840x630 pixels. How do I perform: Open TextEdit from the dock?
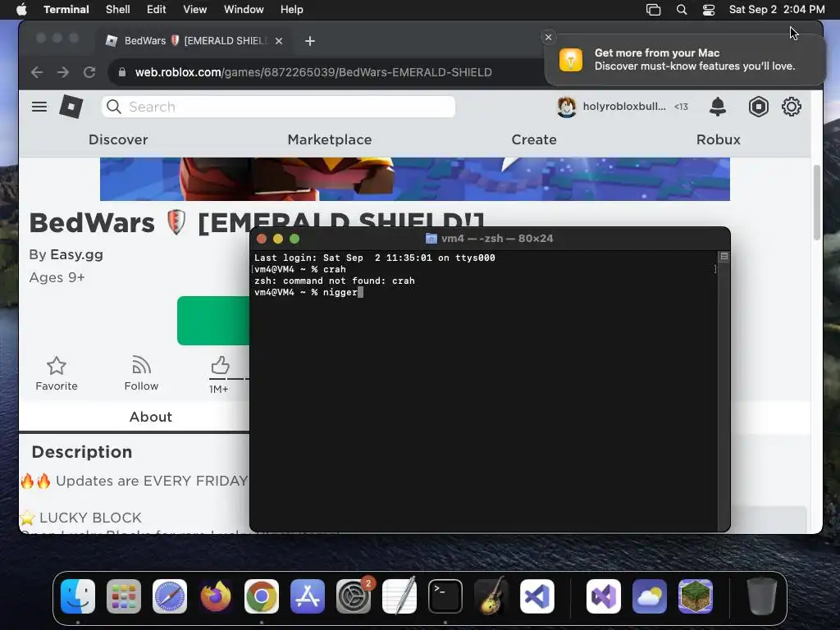pyautogui.click(x=399, y=596)
